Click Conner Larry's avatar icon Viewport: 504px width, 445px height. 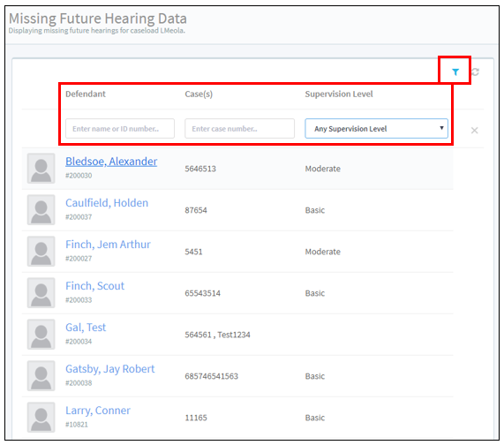(41, 417)
